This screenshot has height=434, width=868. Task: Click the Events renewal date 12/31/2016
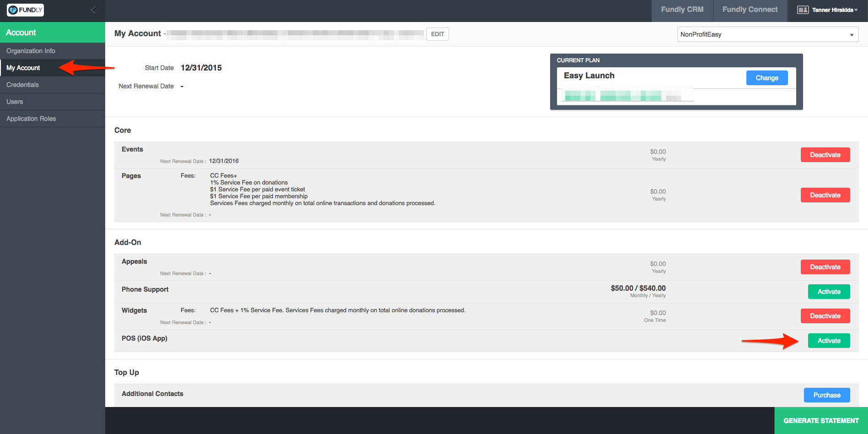(x=224, y=161)
